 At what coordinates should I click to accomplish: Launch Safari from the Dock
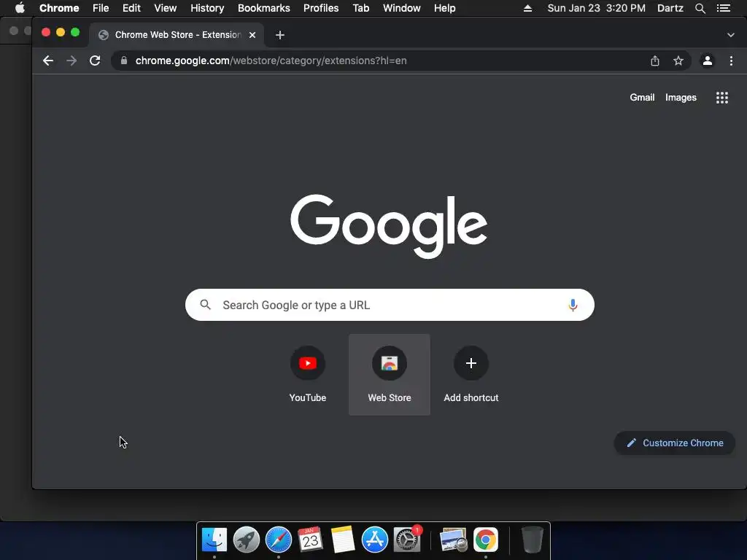coord(278,540)
